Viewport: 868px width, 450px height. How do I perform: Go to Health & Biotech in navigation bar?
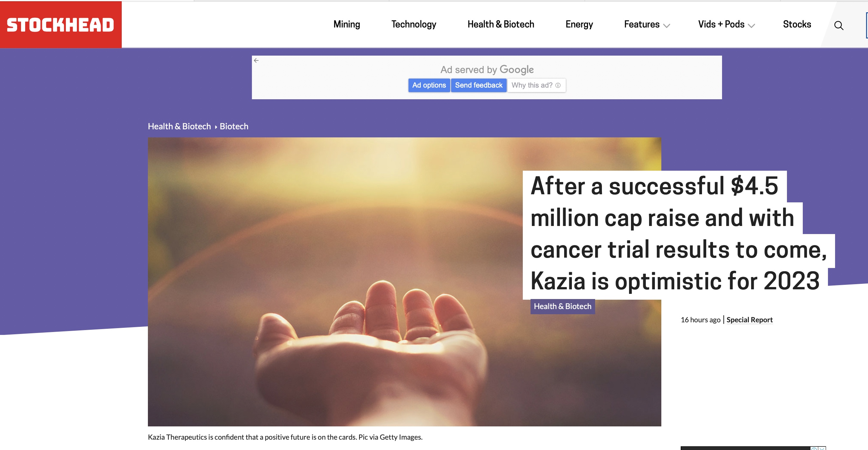coord(501,24)
